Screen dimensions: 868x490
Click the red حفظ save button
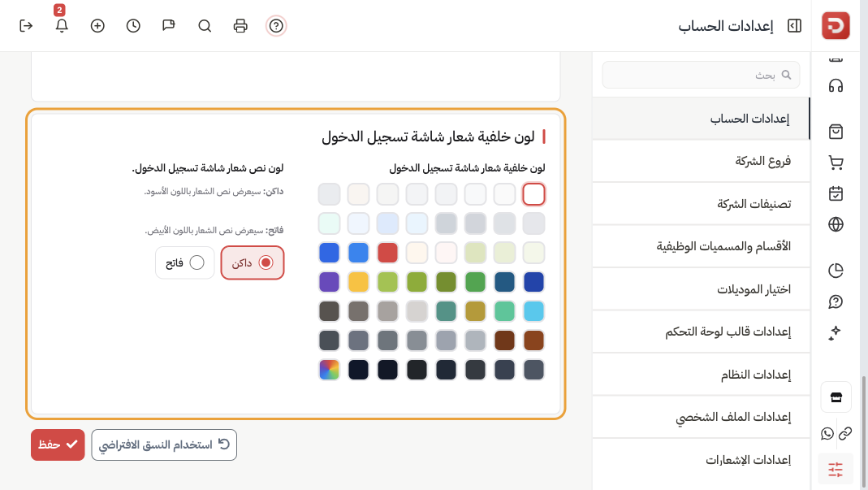[x=58, y=444]
